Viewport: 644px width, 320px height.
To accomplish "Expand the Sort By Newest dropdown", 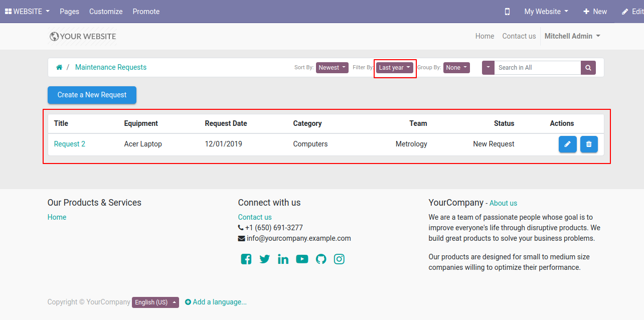I will coord(332,68).
